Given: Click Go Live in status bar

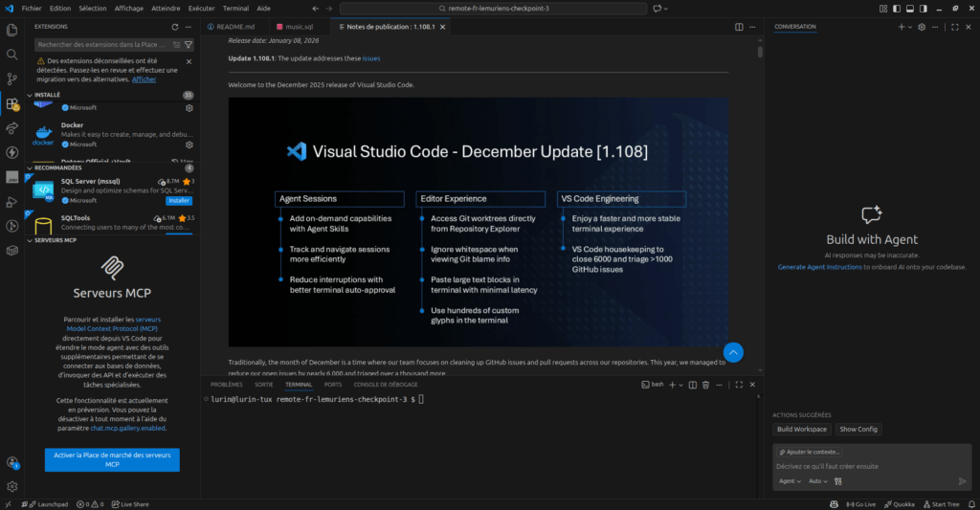Looking at the screenshot, I should coord(860,504).
